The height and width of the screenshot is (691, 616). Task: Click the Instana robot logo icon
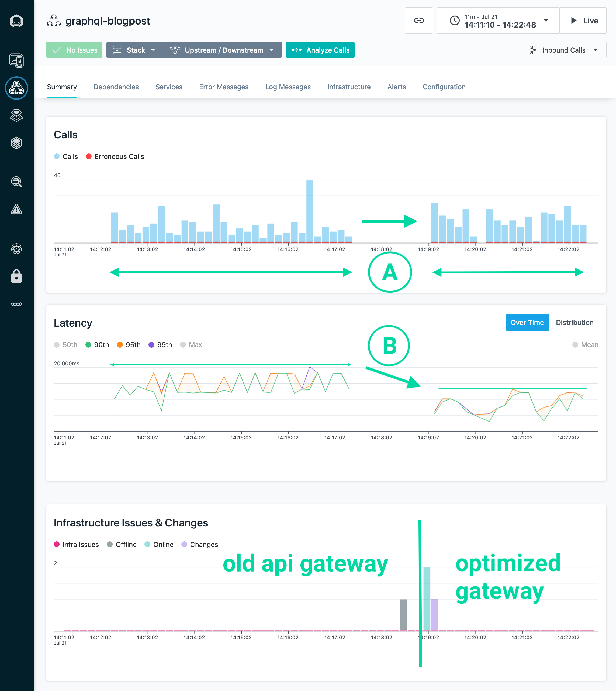pyautogui.click(x=16, y=21)
